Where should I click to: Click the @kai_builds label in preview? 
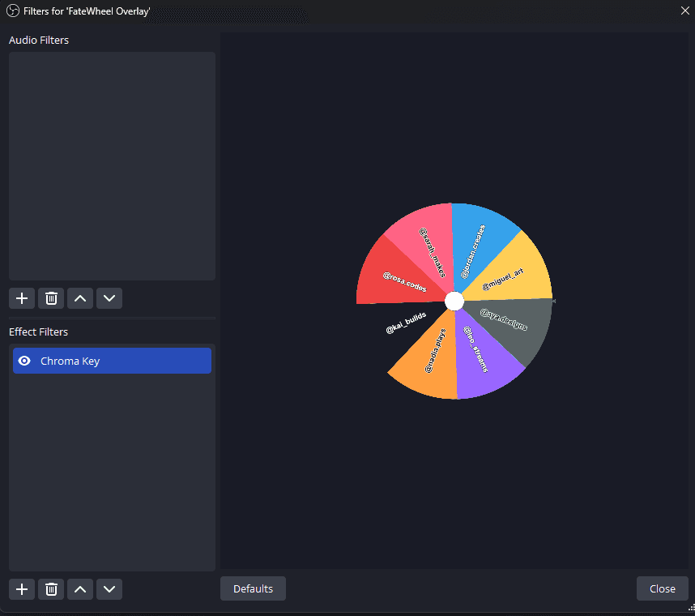tap(406, 323)
